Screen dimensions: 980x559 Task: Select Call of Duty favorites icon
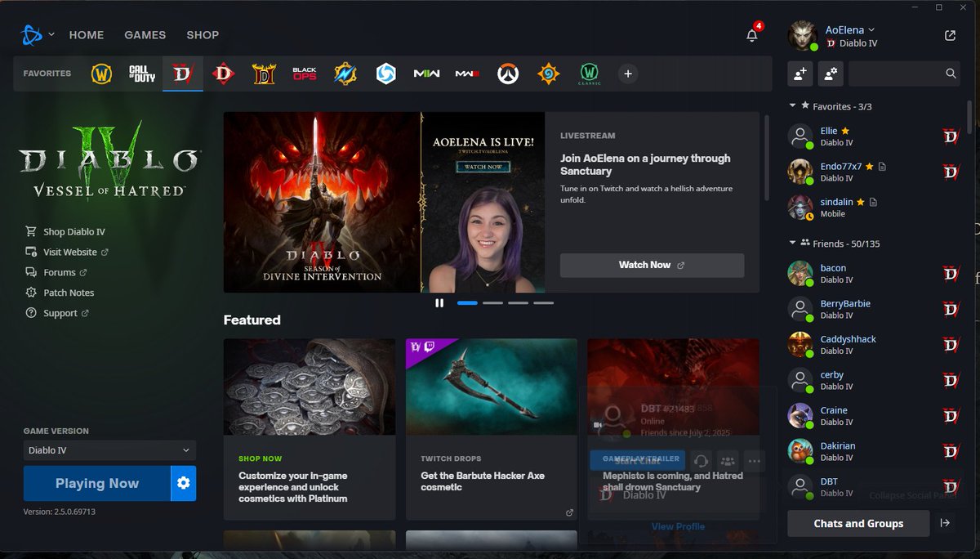coord(142,74)
